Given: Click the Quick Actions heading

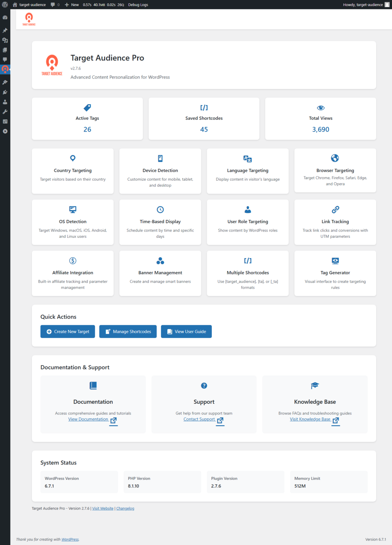Looking at the screenshot, I should (58, 317).
